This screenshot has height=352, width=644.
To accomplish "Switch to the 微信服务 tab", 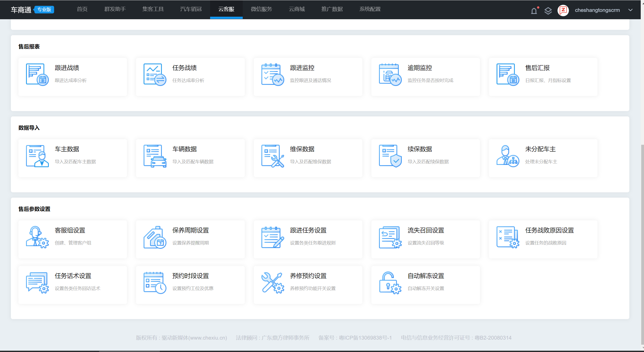I will click(x=261, y=9).
